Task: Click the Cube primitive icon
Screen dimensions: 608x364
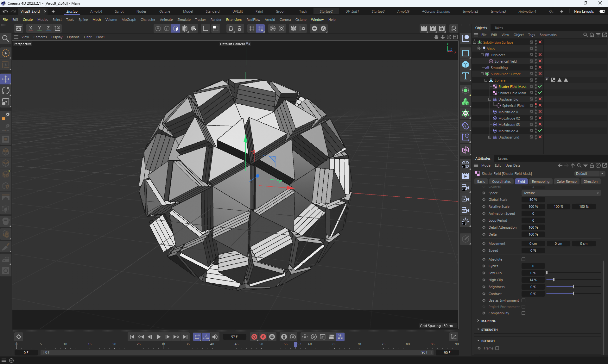Action: tap(465, 65)
